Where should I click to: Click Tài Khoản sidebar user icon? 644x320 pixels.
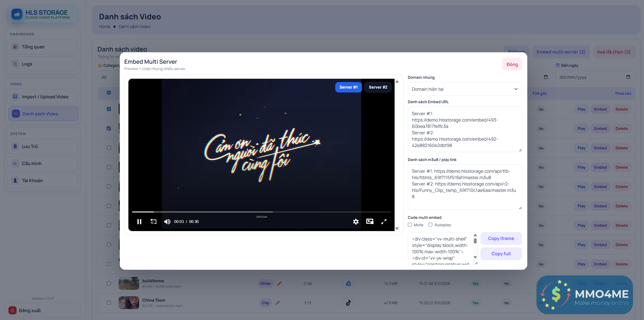click(x=15, y=180)
